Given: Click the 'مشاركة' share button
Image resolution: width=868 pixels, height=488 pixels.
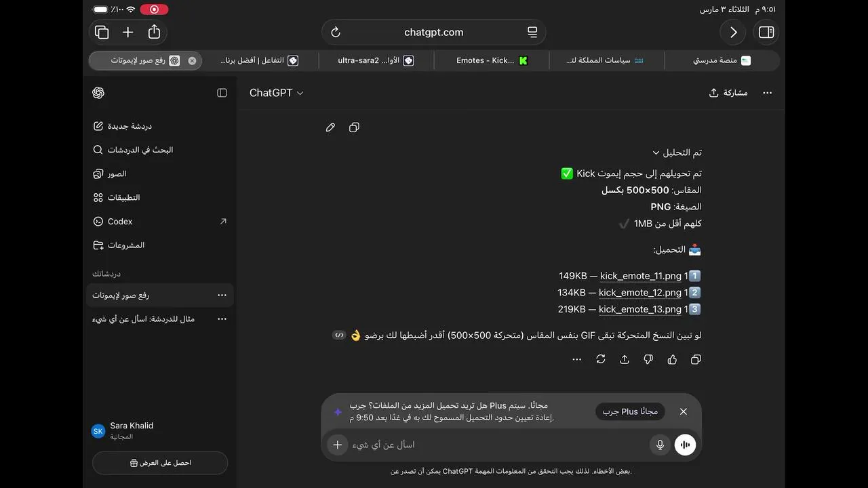Looking at the screenshot, I should coord(728,93).
